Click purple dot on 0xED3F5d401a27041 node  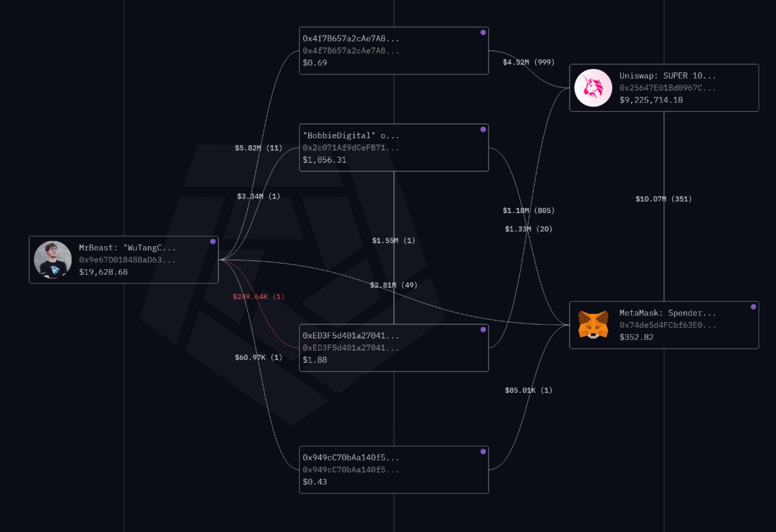483,330
